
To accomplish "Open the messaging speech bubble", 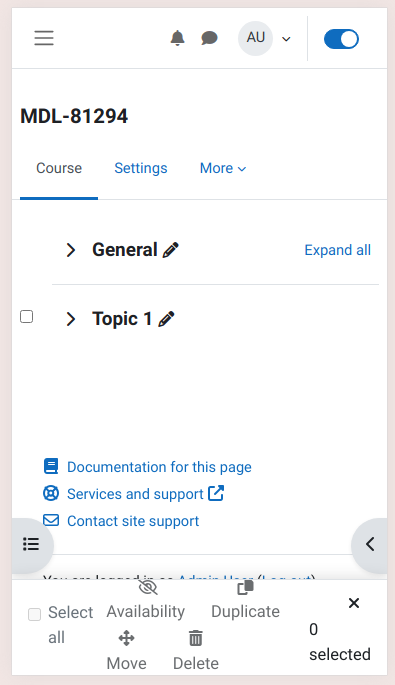I will point(209,38).
